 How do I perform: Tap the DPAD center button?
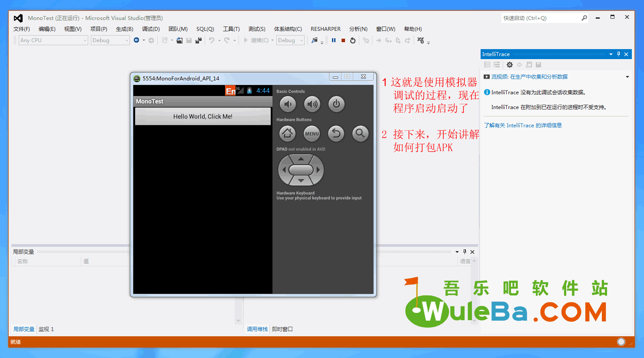point(301,170)
